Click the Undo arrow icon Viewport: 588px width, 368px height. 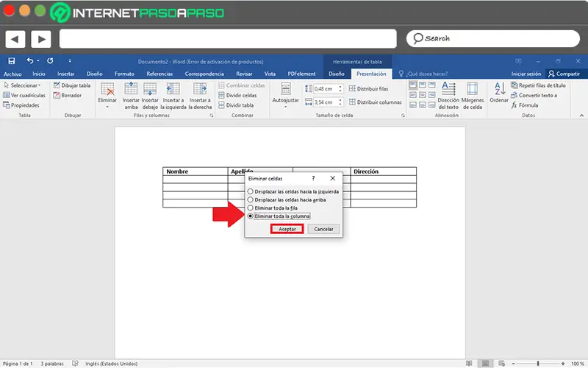pyautogui.click(x=29, y=60)
